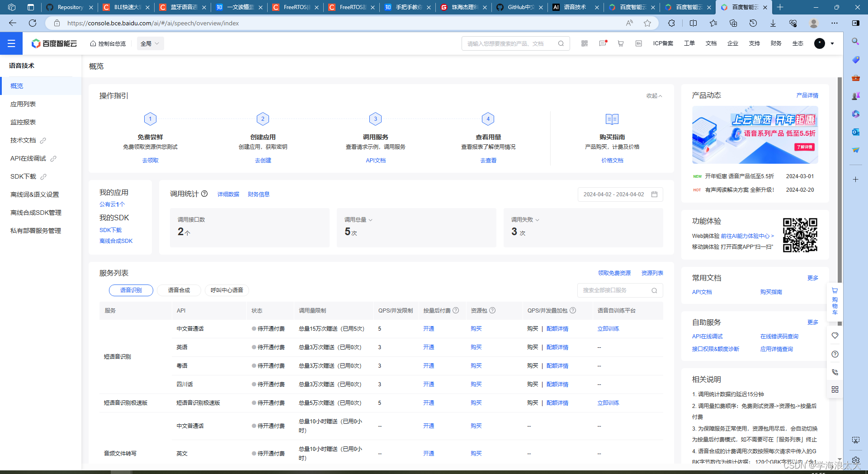Viewport: 868px width, 474px height.
Task: Open the hamburger menu in Baidu console
Action: pos(11,43)
